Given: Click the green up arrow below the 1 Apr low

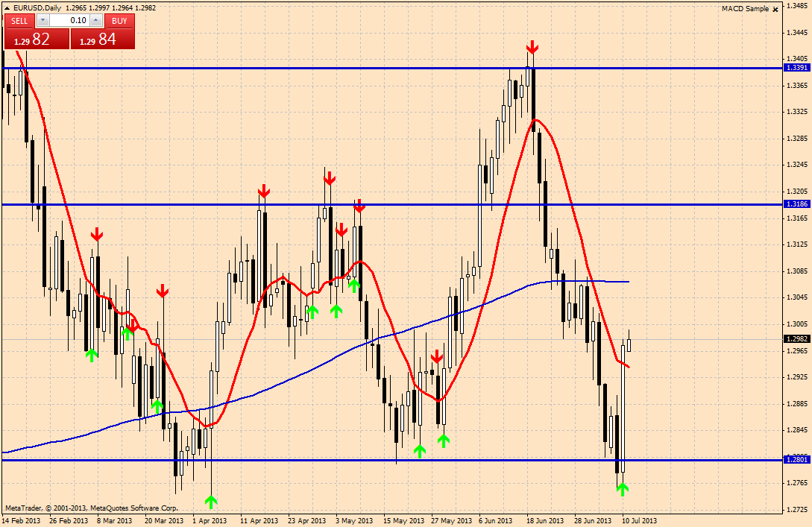Looking at the screenshot, I should click(x=211, y=502).
